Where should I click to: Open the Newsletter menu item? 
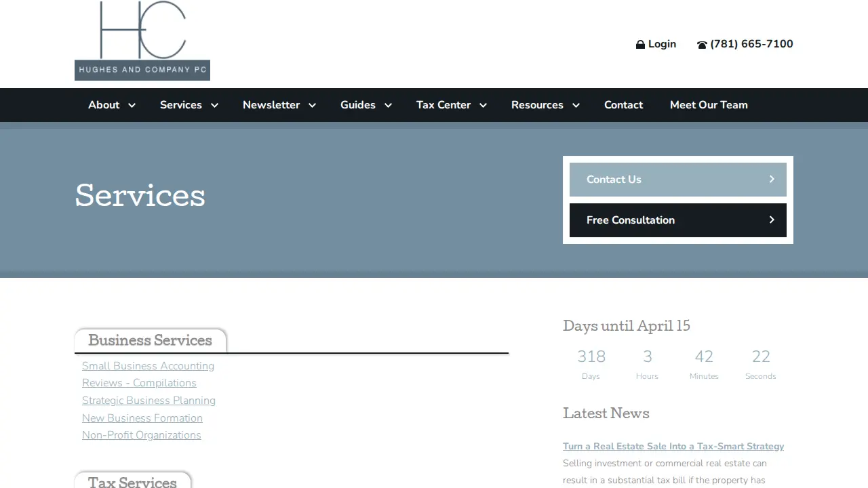[271, 104]
